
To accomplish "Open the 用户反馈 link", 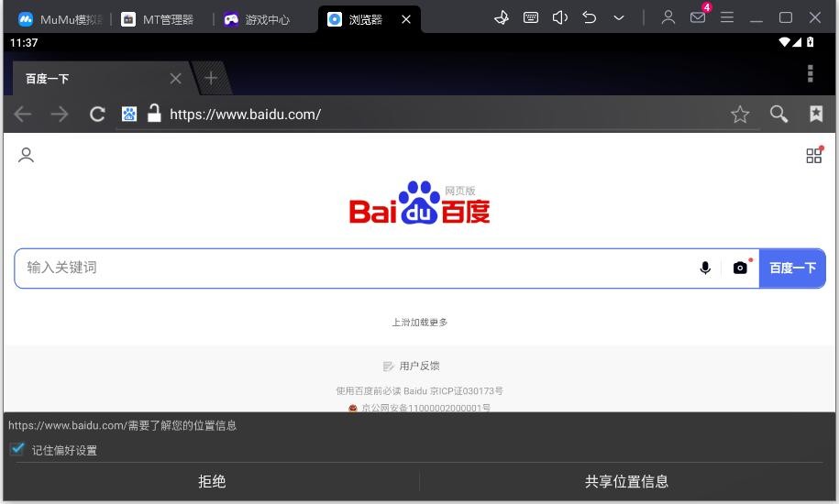I will (412, 367).
